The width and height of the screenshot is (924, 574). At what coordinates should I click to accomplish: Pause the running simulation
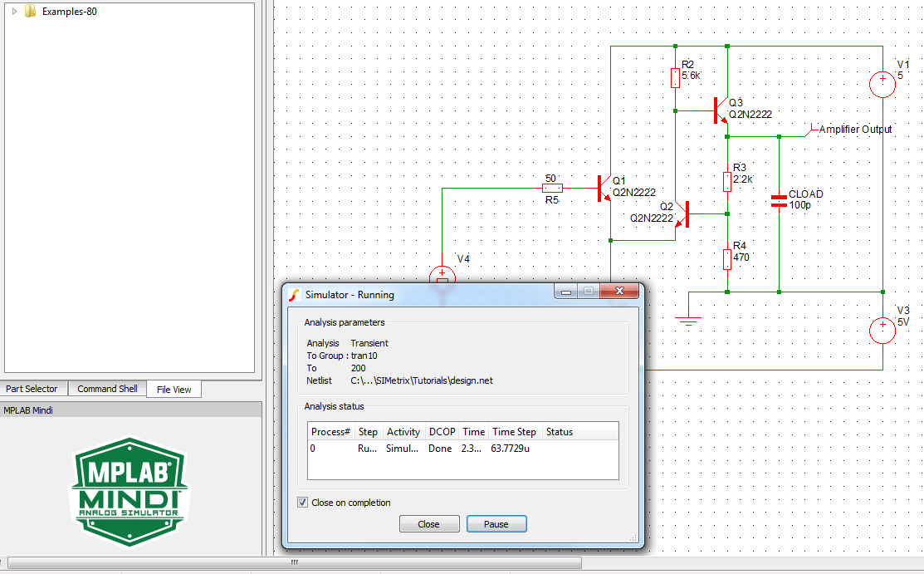pyautogui.click(x=496, y=524)
